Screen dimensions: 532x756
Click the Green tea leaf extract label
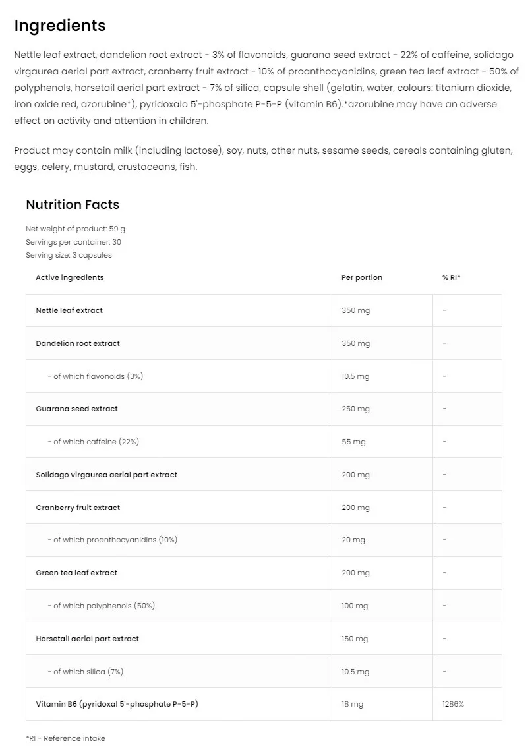point(76,573)
